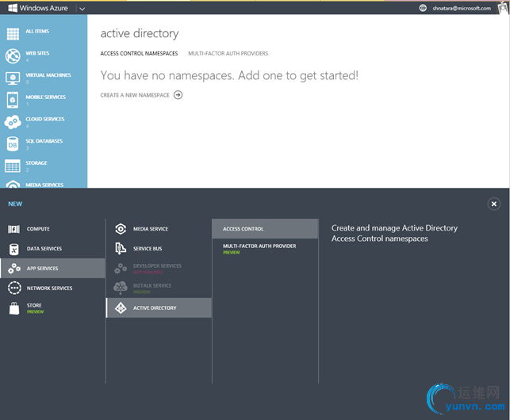Choose Service Bus label in list
Image resolution: width=510 pixels, height=420 pixels.
coord(148,249)
